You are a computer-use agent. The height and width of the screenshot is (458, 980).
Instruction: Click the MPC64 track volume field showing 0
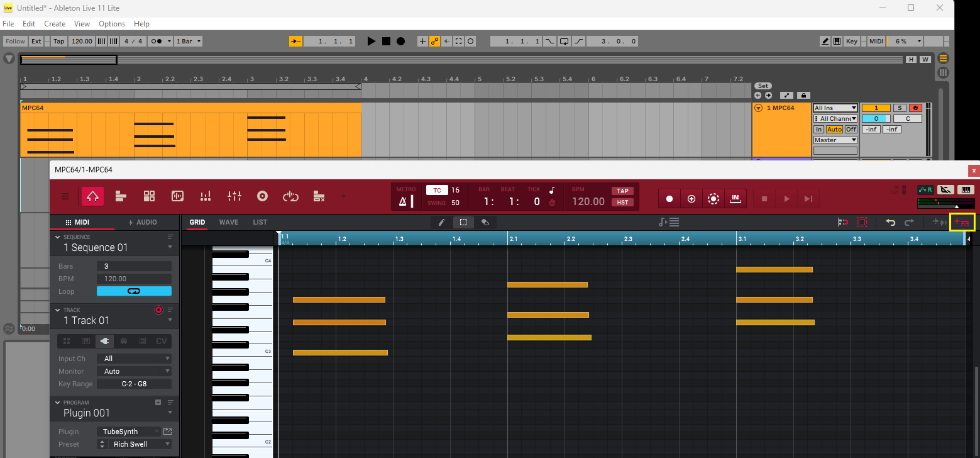click(876, 118)
